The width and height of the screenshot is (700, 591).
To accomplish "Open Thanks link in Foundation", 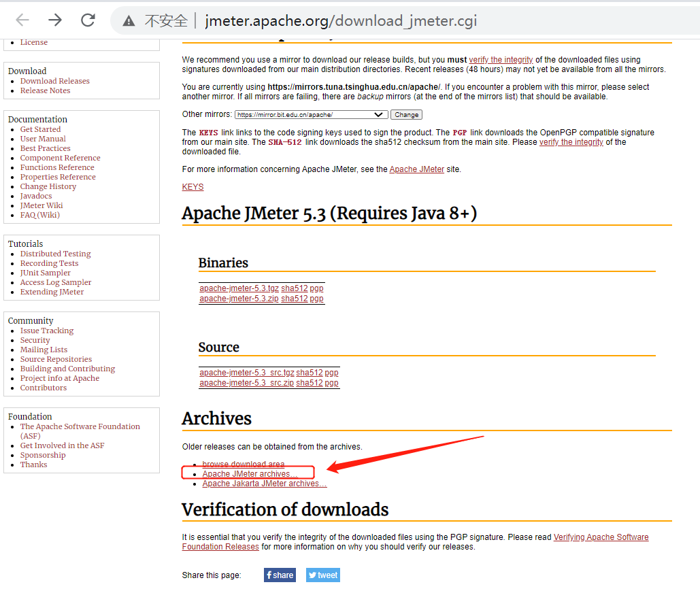I will 33,465.
